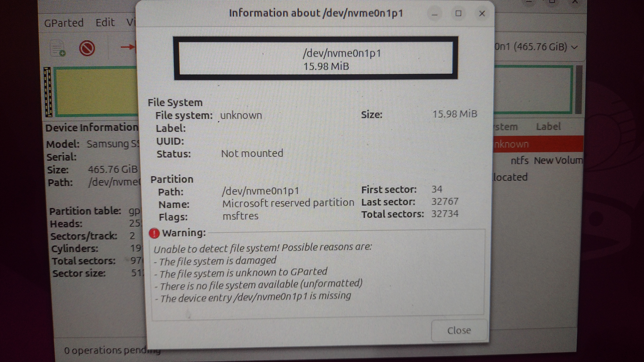The height and width of the screenshot is (362, 644).
Task: Click the red warning icon next to Warning
Action: tap(154, 233)
